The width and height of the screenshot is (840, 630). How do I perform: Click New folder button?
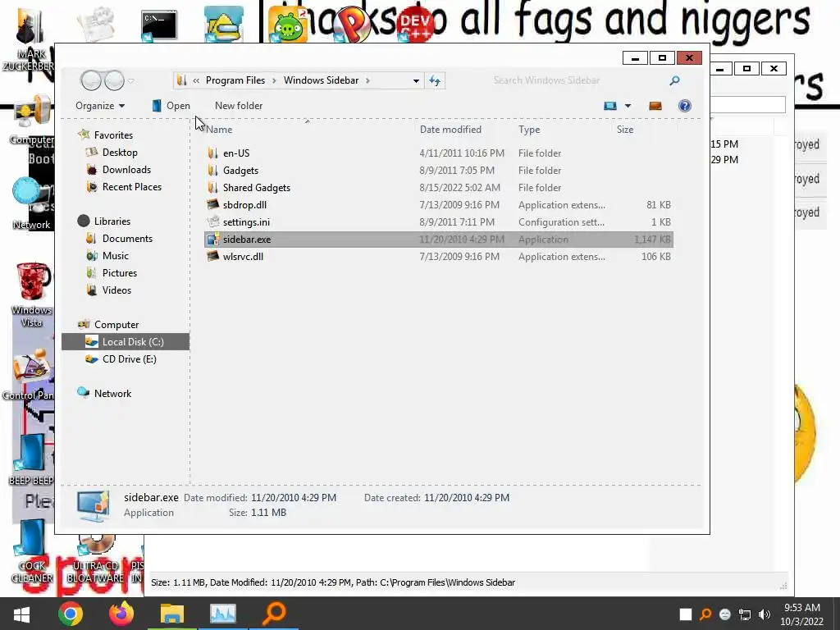click(x=239, y=106)
